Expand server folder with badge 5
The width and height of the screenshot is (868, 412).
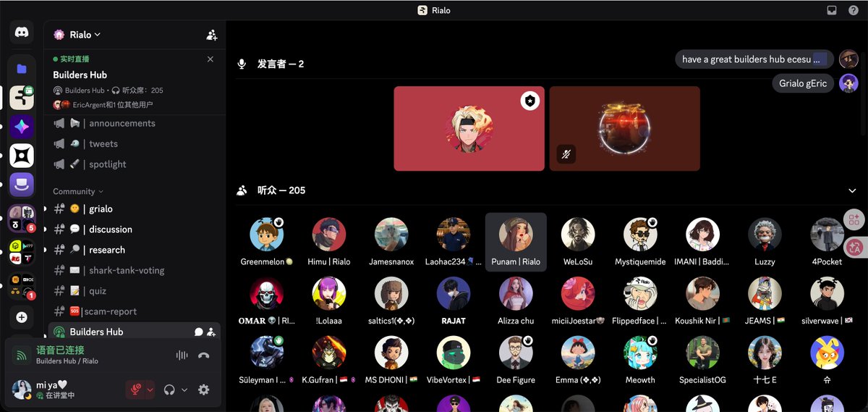[x=22, y=219]
